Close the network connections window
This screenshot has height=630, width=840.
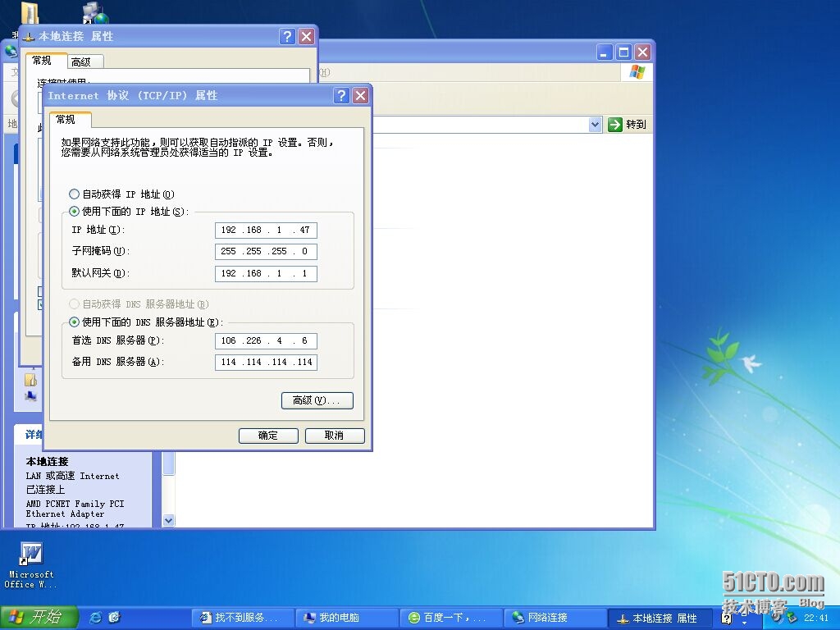[x=643, y=52]
